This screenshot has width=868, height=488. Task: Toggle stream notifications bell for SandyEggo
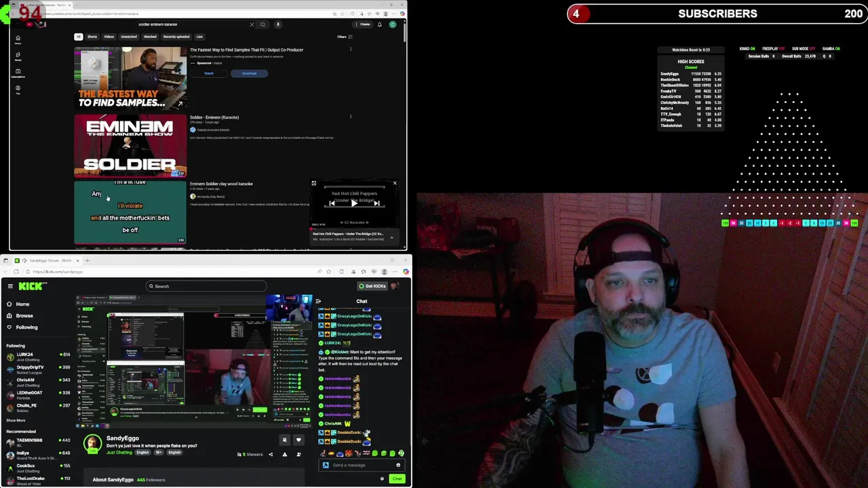(284, 440)
